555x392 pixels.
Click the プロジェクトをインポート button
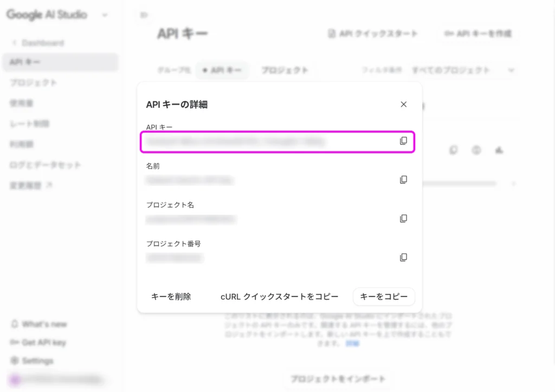(x=337, y=379)
